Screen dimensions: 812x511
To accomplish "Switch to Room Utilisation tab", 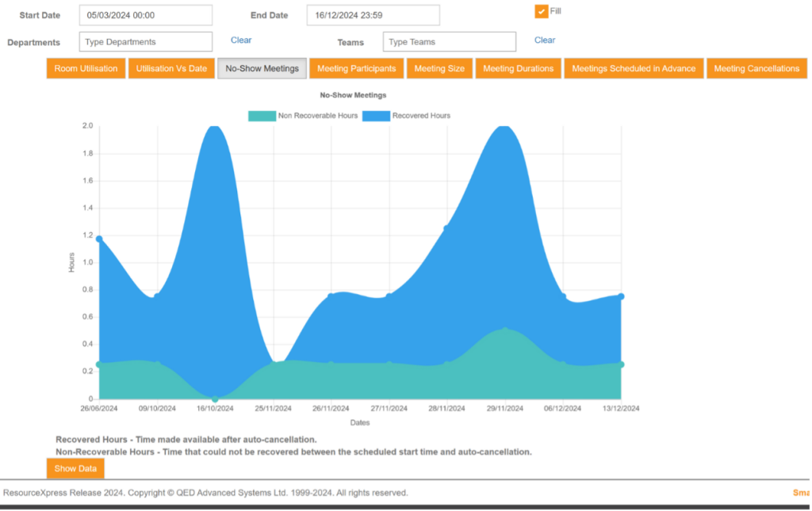I will [86, 69].
